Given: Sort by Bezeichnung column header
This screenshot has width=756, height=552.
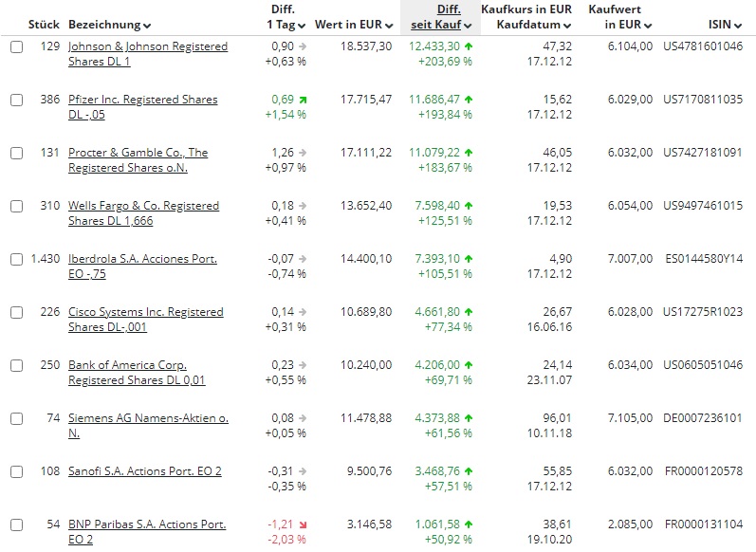Looking at the screenshot, I should pyautogui.click(x=109, y=25).
